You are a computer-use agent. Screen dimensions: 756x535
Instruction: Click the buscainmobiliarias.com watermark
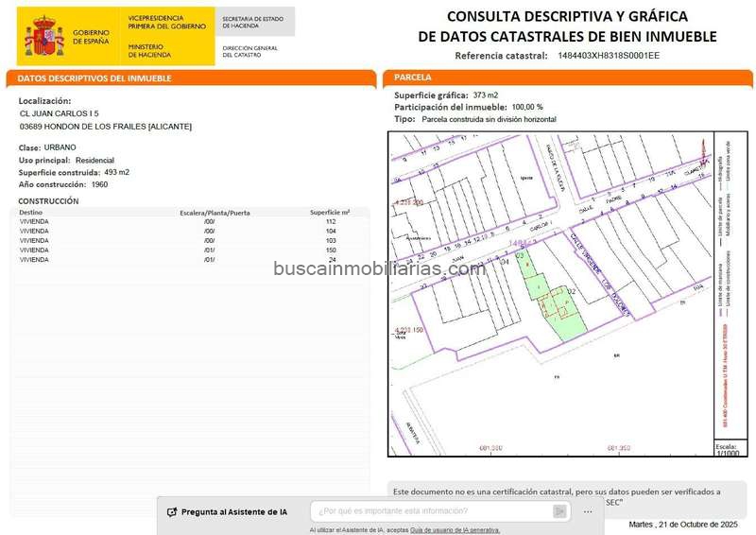(x=379, y=269)
